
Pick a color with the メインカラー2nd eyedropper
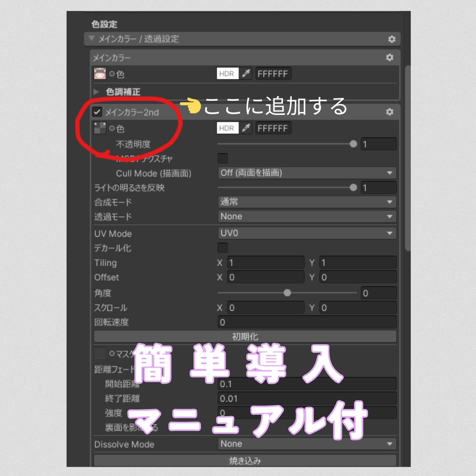click(x=246, y=128)
